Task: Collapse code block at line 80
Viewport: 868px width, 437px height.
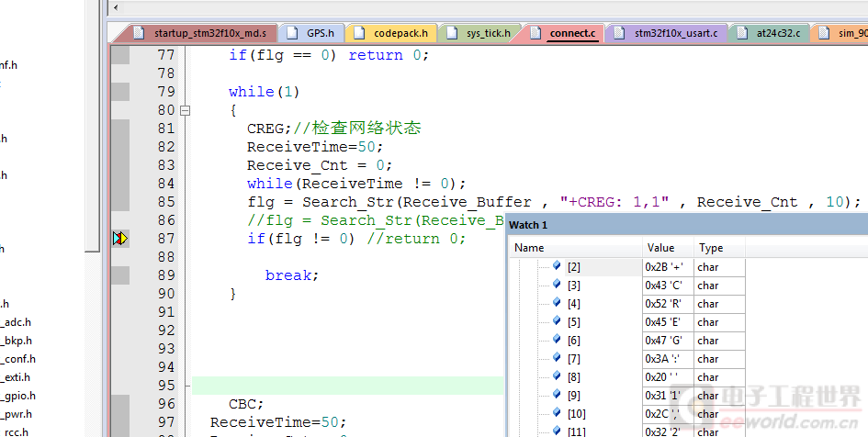Action: [185, 111]
